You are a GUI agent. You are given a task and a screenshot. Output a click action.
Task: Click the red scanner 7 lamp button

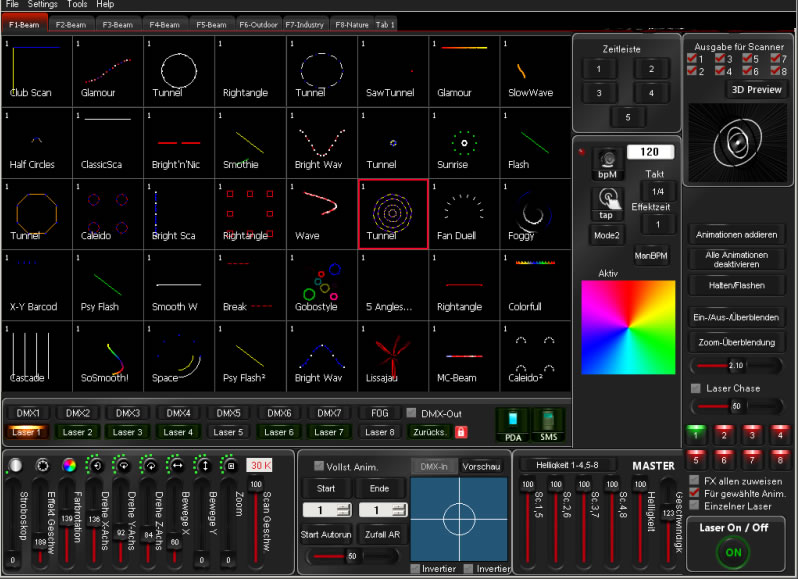(x=752, y=458)
